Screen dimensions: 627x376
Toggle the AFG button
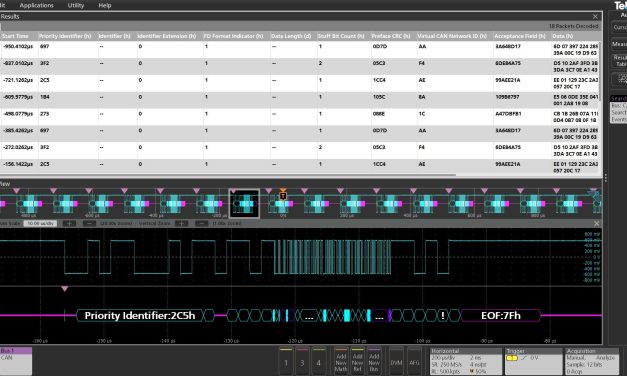point(414,362)
